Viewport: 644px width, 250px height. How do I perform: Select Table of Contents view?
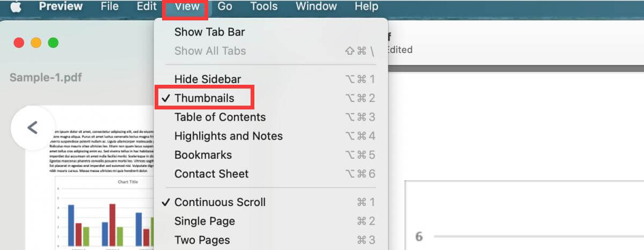coord(219,117)
